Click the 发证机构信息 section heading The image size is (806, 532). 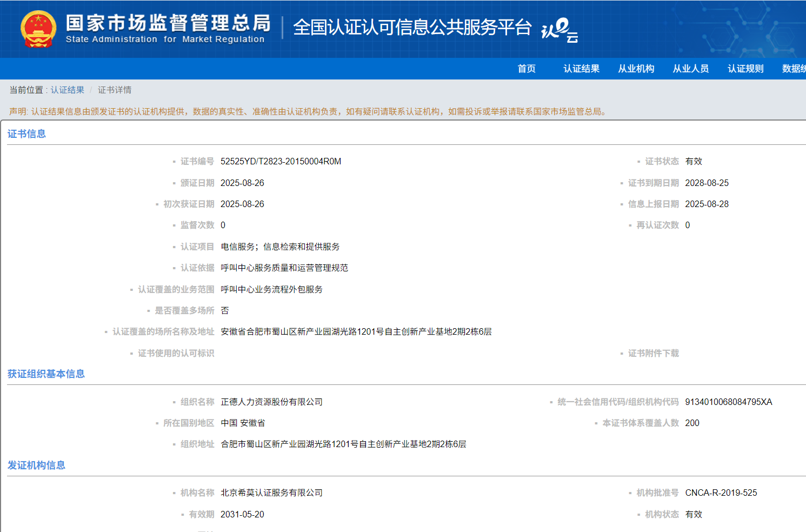pyautogui.click(x=36, y=465)
